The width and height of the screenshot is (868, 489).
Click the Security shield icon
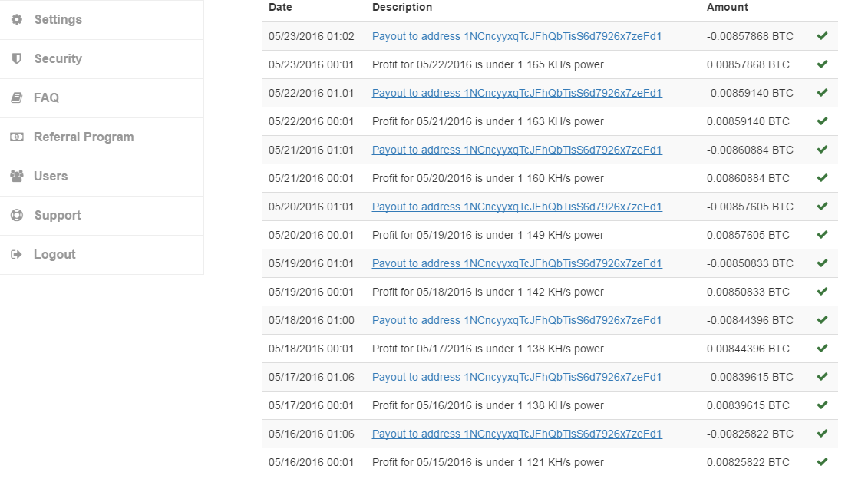pyautogui.click(x=17, y=58)
